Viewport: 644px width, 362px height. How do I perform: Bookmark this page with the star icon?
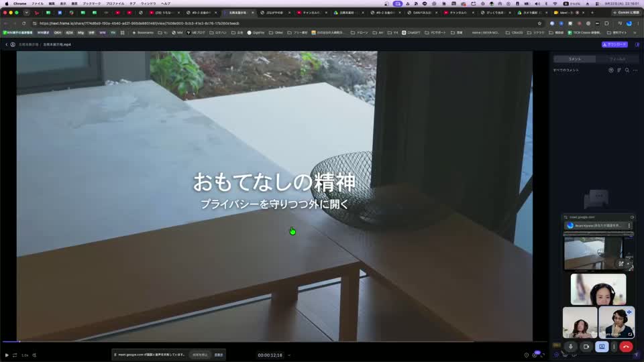click(x=539, y=23)
